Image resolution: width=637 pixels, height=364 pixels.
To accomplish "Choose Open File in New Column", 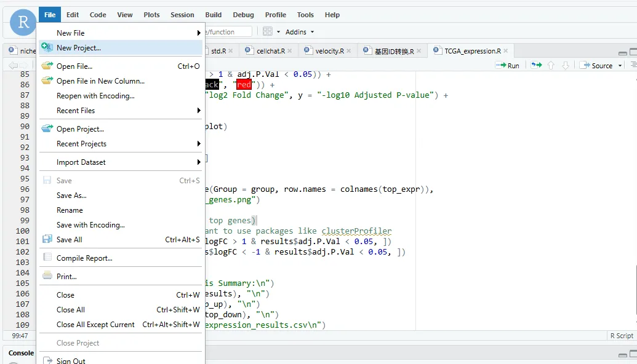I will (121, 81).
